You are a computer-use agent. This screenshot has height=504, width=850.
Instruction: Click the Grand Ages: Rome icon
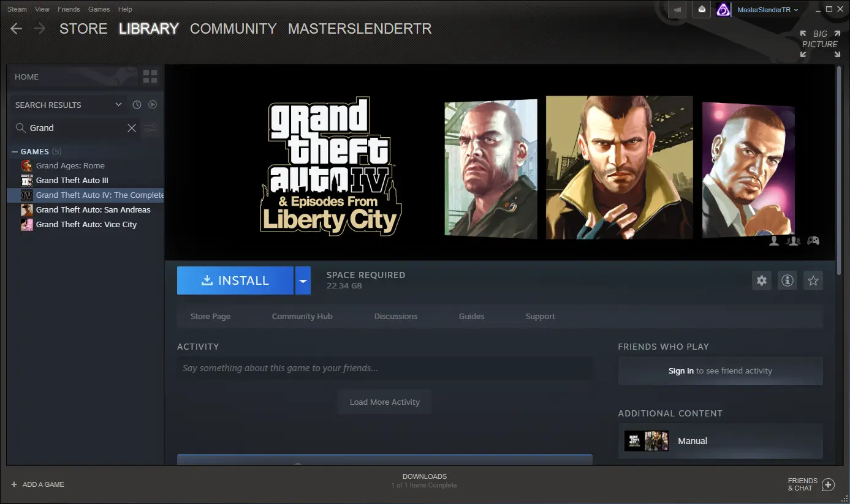(x=27, y=165)
